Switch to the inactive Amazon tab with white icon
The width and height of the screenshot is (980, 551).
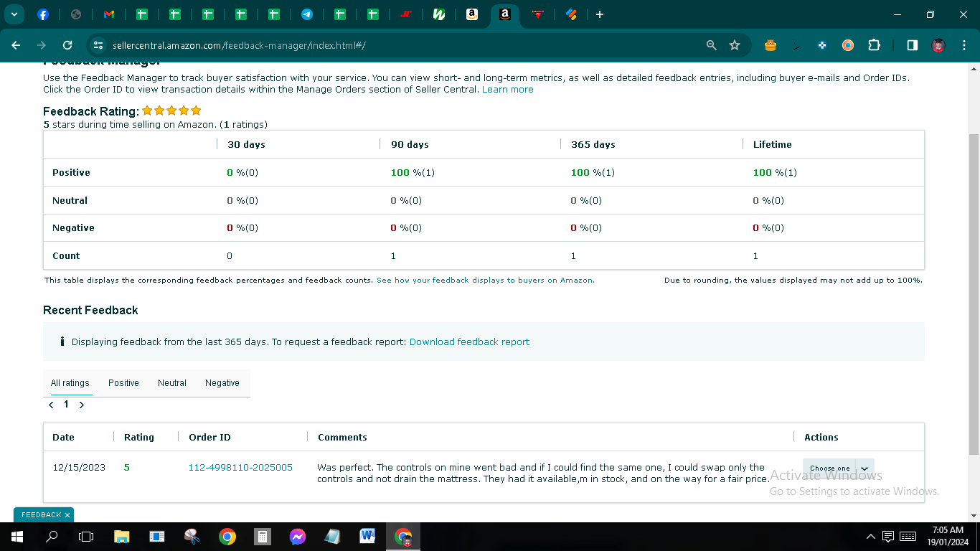click(x=472, y=14)
